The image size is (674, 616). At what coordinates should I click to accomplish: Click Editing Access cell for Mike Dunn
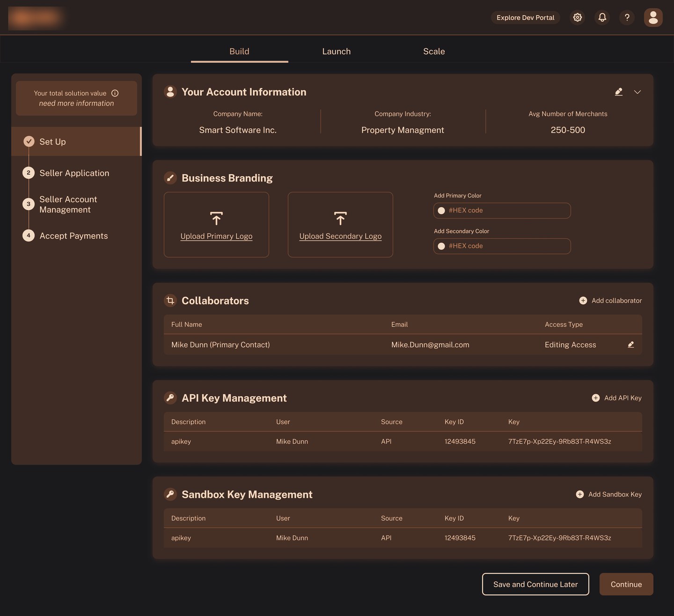571,345
